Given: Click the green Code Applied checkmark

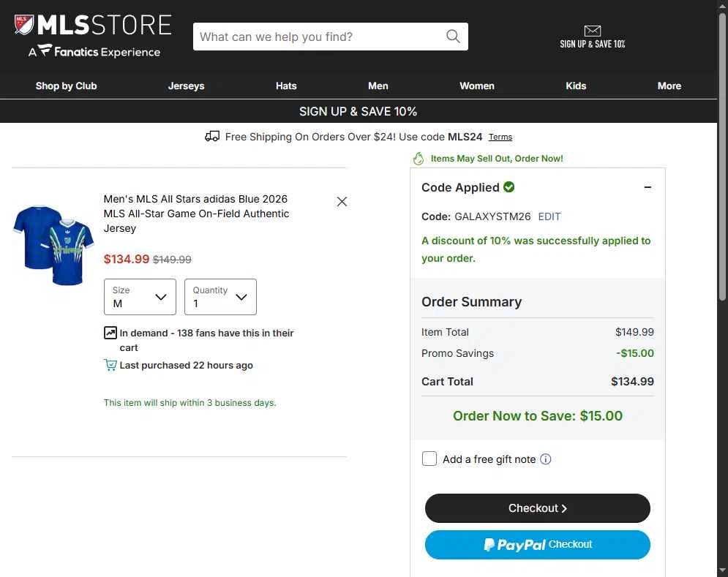Looking at the screenshot, I should click(509, 186).
